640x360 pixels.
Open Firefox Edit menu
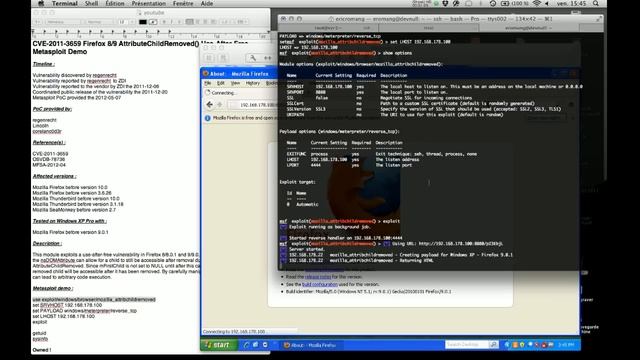click(x=221, y=83)
